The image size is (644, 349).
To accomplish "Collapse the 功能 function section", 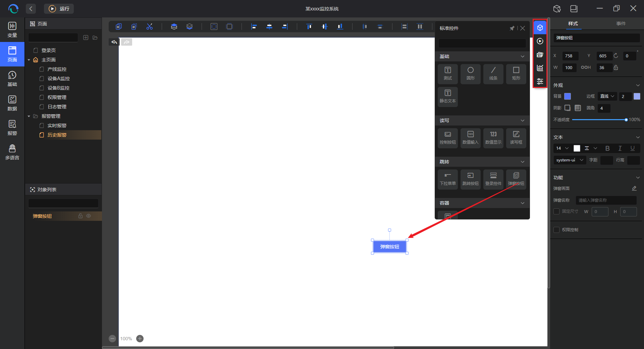I will (x=638, y=178).
